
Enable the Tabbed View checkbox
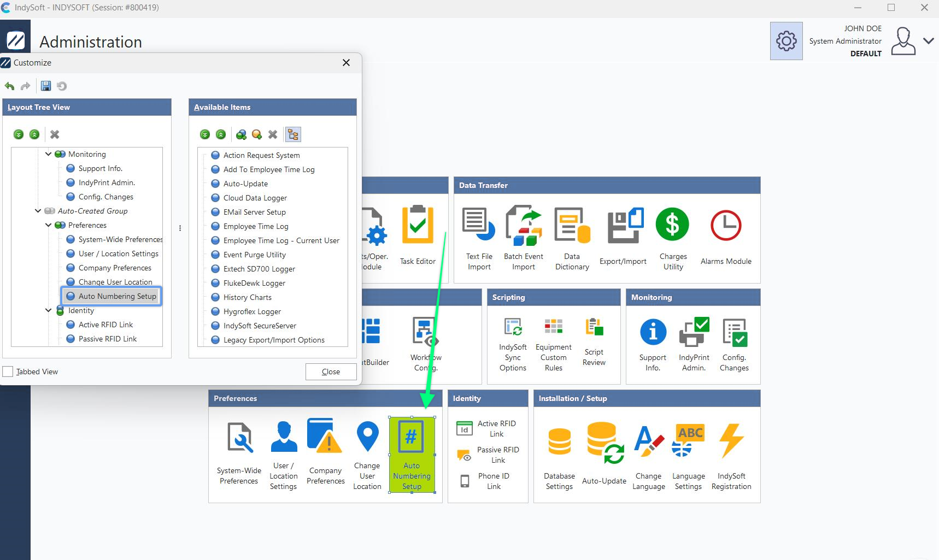8,372
